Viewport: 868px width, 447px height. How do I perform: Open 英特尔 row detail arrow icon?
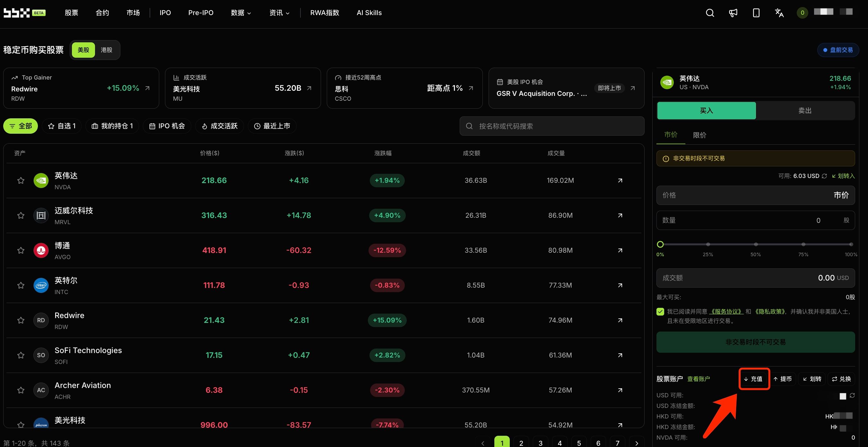coord(620,285)
